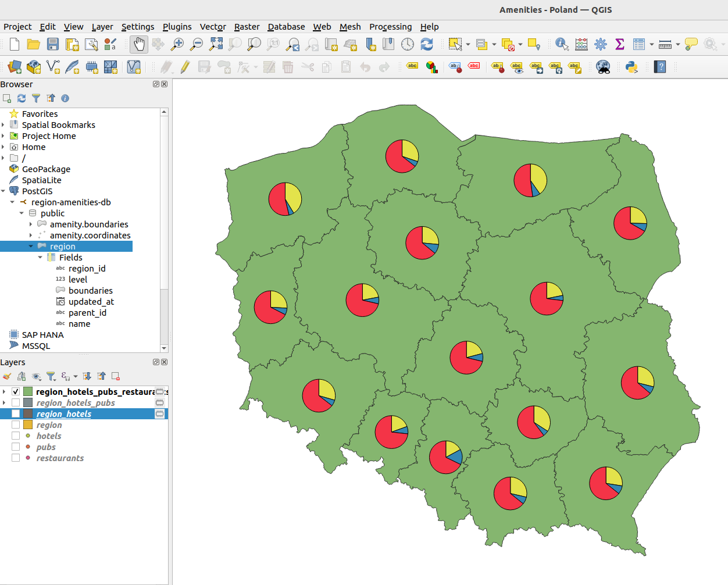This screenshot has height=585, width=728.
Task: Remove selected layer icon in Layers panel
Action: pos(116,376)
